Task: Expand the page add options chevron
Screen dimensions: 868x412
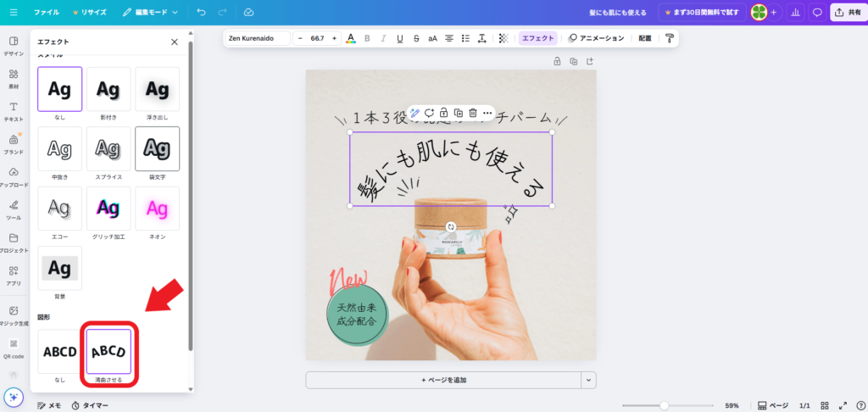Action: point(589,380)
